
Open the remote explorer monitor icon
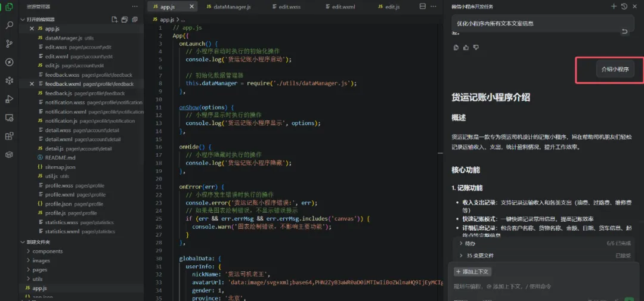[9, 118]
